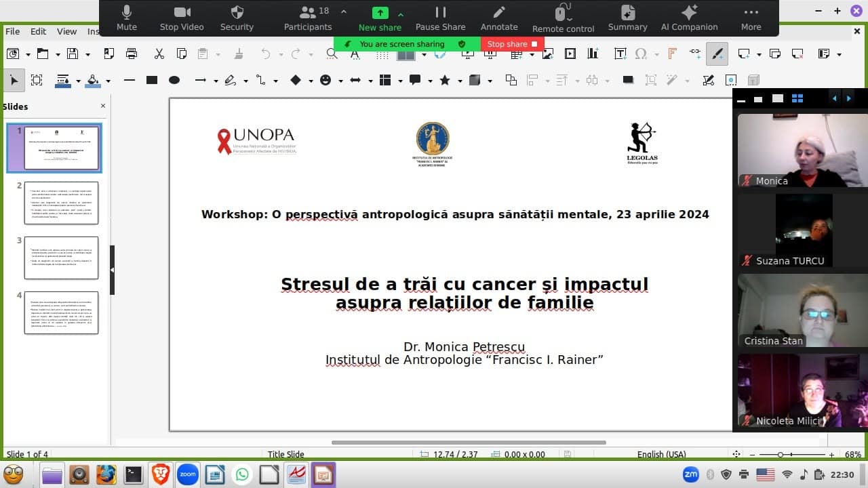Open New share options caret
This screenshot has height=488, width=868.
pos(401,14)
